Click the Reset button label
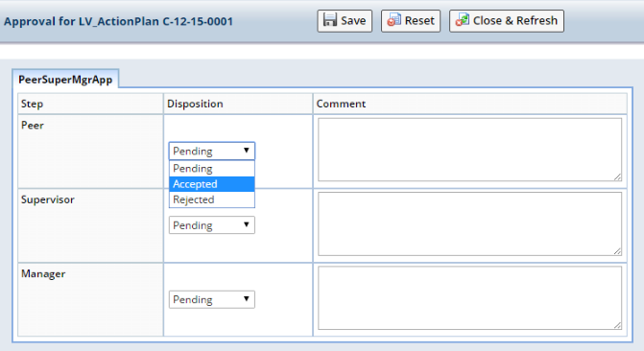 click(419, 20)
